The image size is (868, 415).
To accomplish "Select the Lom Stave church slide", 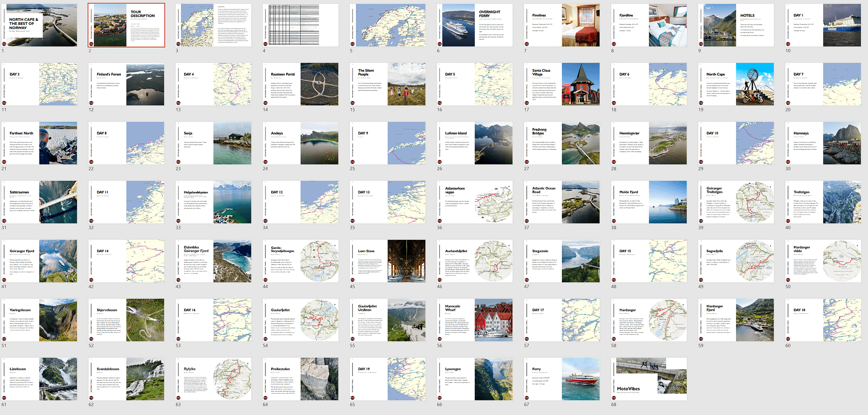I will click(387, 261).
